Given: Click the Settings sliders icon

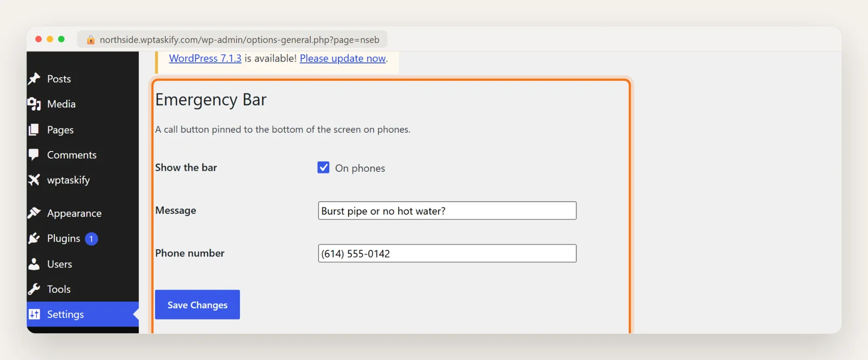Looking at the screenshot, I should [x=34, y=314].
